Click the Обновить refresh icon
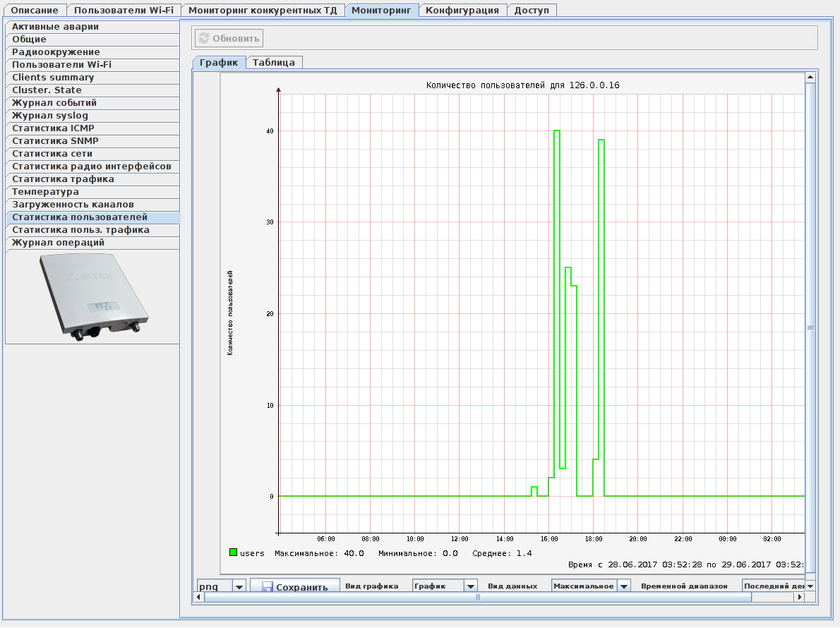Image resolution: width=840 pixels, height=628 pixels. pos(203,38)
